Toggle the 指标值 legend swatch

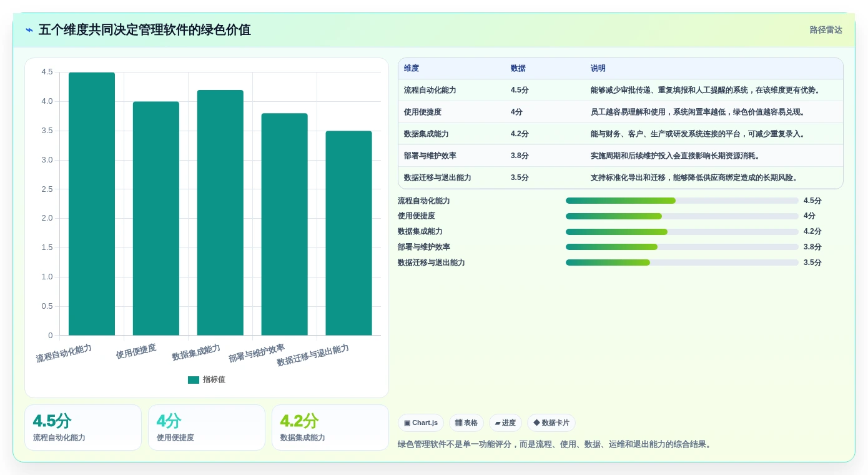pos(194,379)
